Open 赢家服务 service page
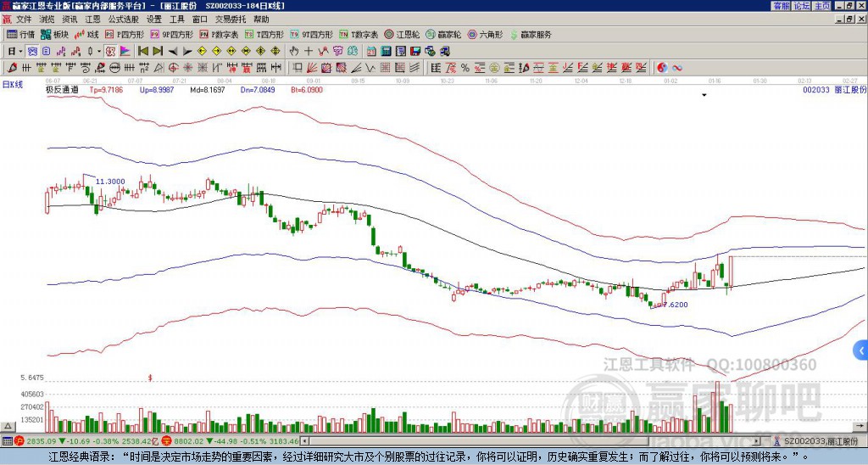The width and height of the screenshot is (868, 465). coord(531,34)
